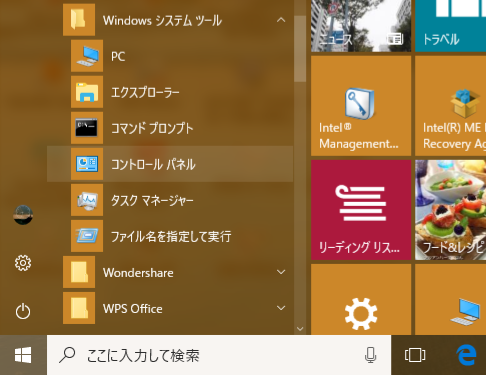Select the コントロール パネル text label

[153, 164]
